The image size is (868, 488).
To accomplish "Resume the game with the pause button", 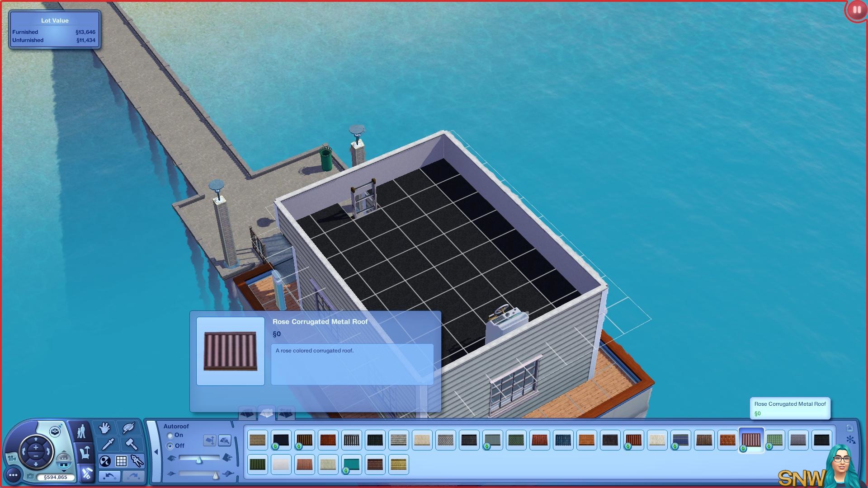I will click(x=856, y=10).
